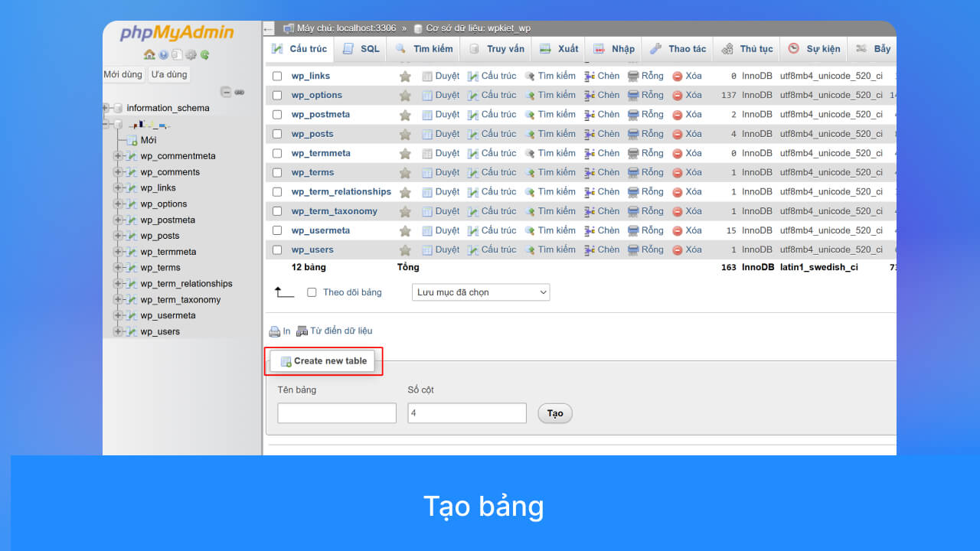The height and width of the screenshot is (551, 980).
Task: Open phpMyAdmin home icon in sidebar
Action: [149, 55]
